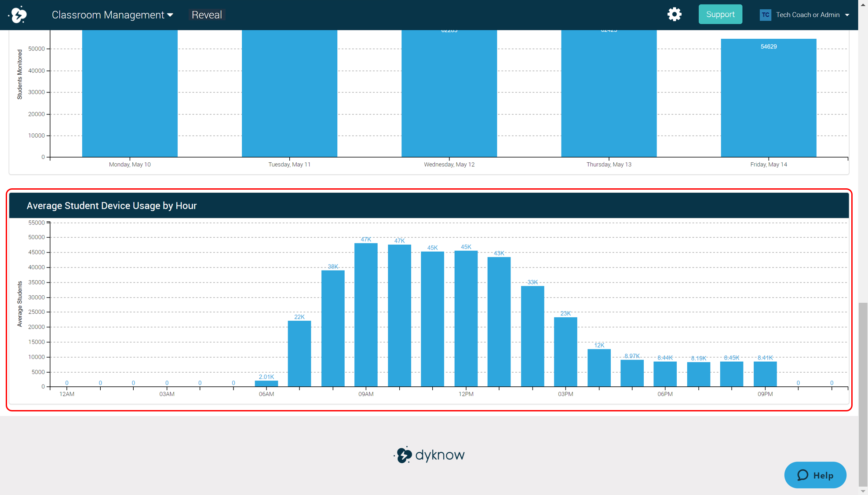The image size is (868, 495).
Task: Click the Dyknow footer logo
Action: click(x=429, y=455)
